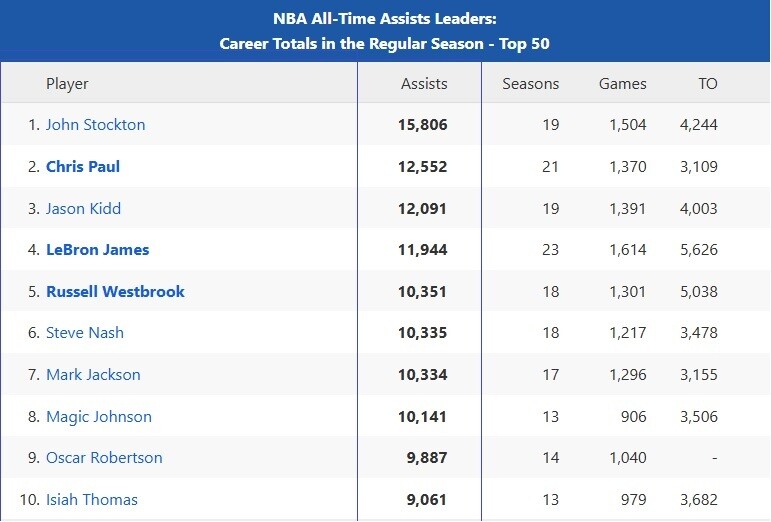Image resolution: width=771 pixels, height=522 pixels.
Task: Click the Games column header
Action: (622, 84)
